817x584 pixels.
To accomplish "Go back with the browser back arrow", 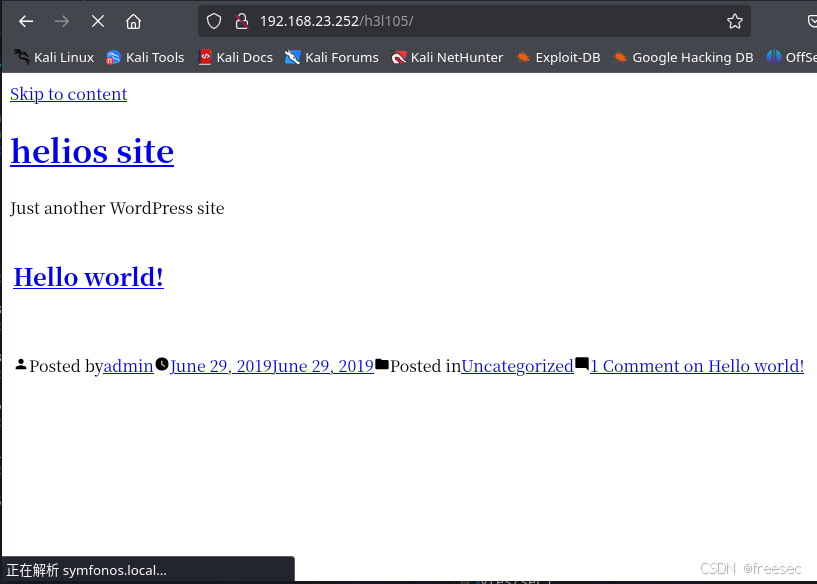I will pos(26,21).
